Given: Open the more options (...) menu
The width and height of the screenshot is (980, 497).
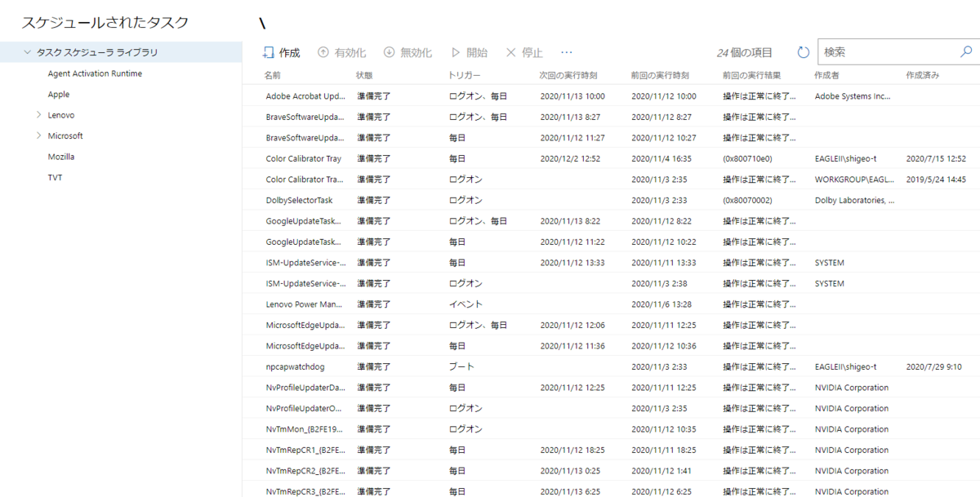Looking at the screenshot, I should tap(567, 51).
